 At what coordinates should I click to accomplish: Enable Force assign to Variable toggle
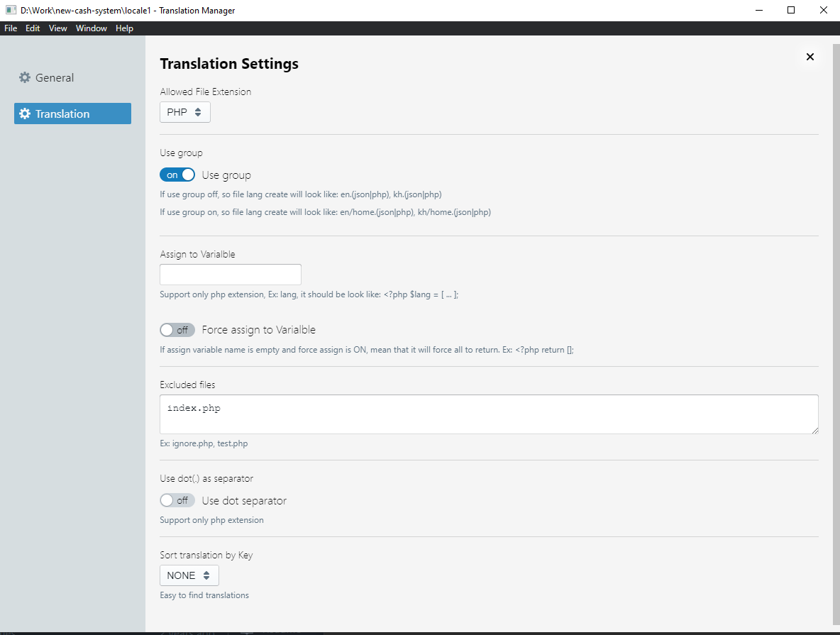pyautogui.click(x=177, y=330)
